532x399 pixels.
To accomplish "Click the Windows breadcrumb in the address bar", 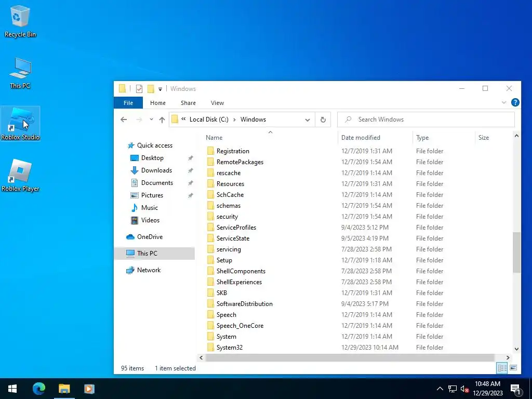I will pyautogui.click(x=253, y=119).
